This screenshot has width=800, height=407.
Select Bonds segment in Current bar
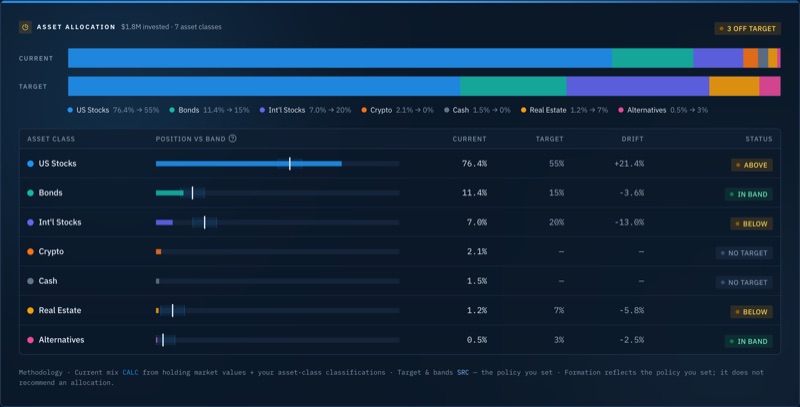[x=653, y=58]
